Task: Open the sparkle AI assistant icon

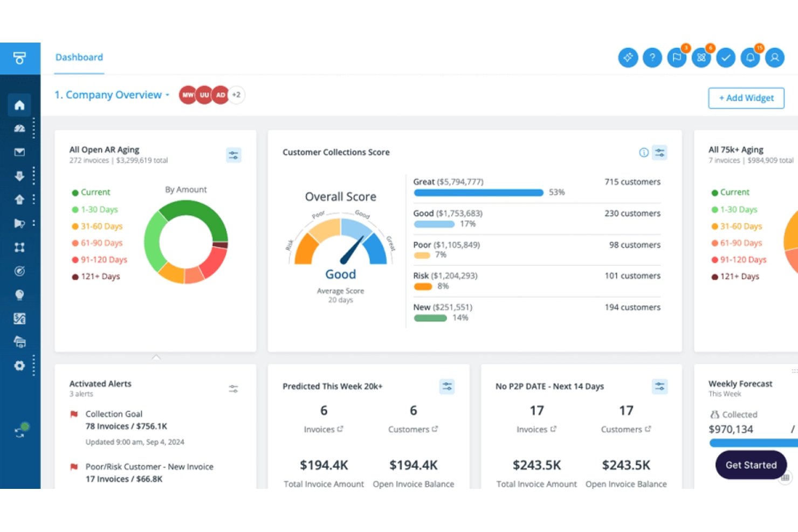Action: click(x=628, y=58)
